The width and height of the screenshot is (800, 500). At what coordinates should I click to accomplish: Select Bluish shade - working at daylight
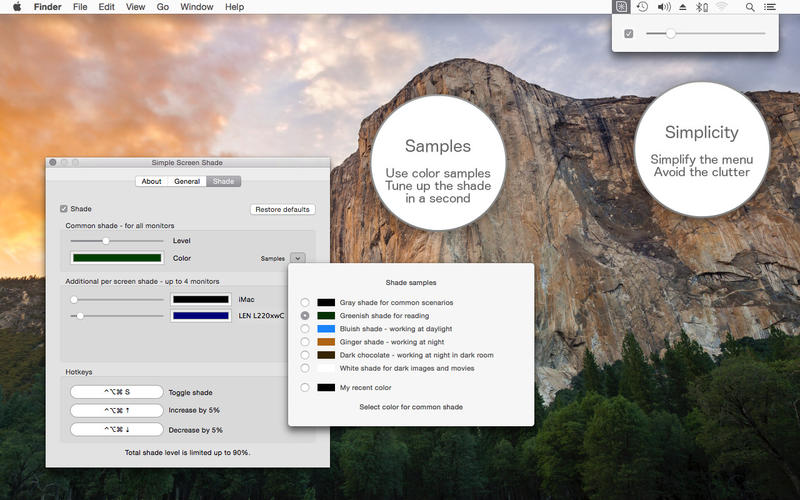305,329
